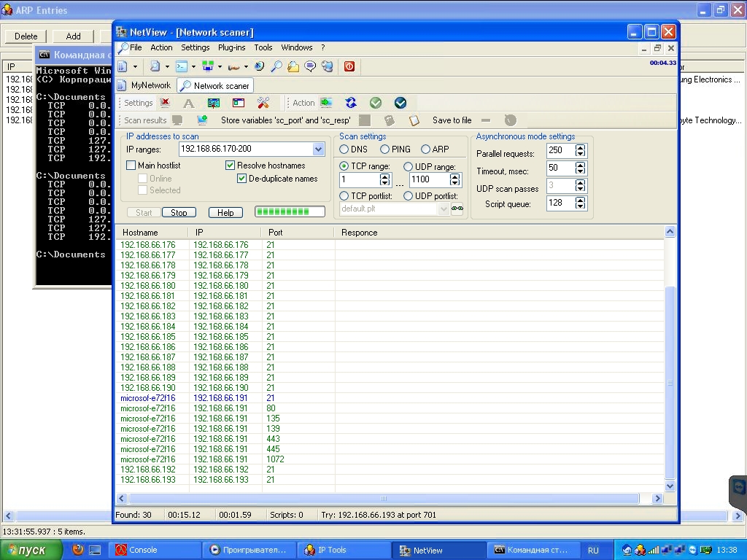
Task: Select the DNS scan radio button
Action: 344,149
